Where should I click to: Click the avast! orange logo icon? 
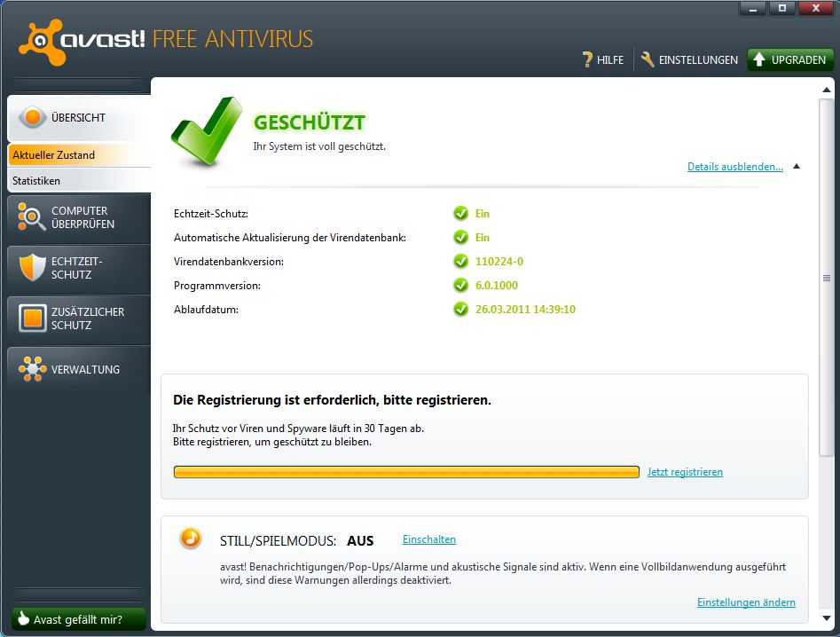[x=42, y=43]
